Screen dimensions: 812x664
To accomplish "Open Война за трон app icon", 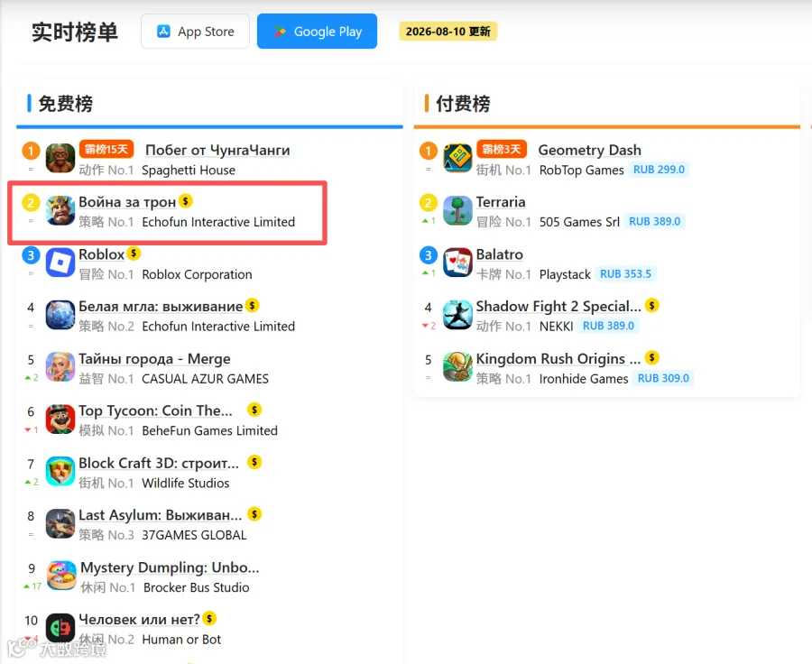I will (x=60, y=210).
